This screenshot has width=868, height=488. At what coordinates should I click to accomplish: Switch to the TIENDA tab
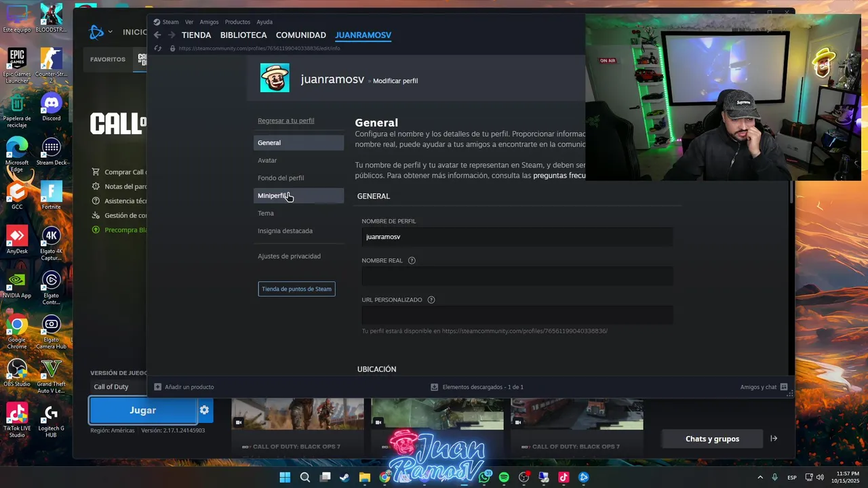(x=196, y=35)
